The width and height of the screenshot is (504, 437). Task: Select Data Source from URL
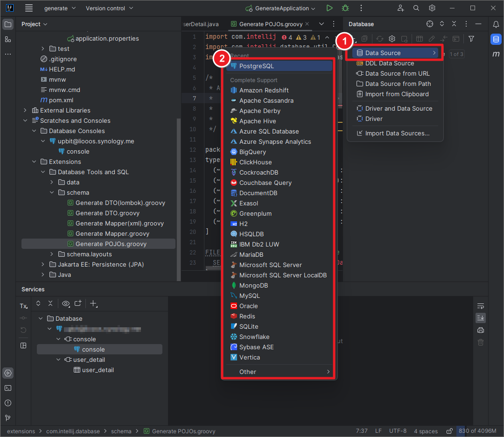click(x=395, y=74)
